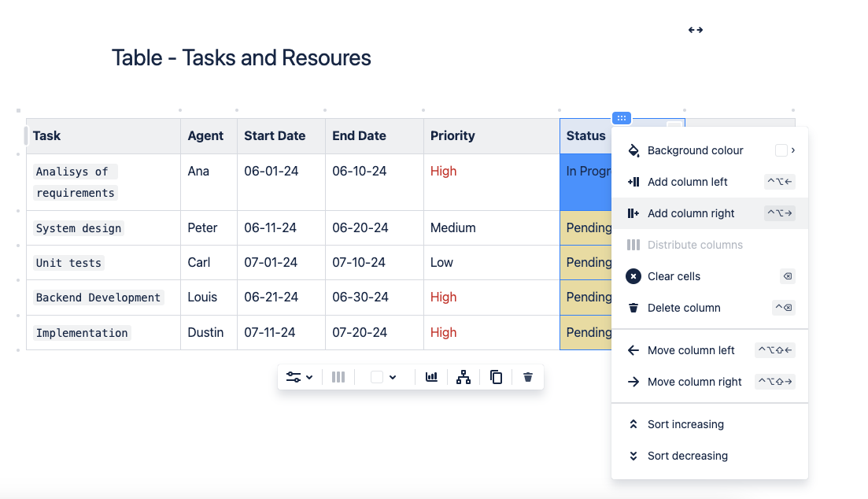
Task: Choose Add column left from the menu
Action: [x=687, y=182]
